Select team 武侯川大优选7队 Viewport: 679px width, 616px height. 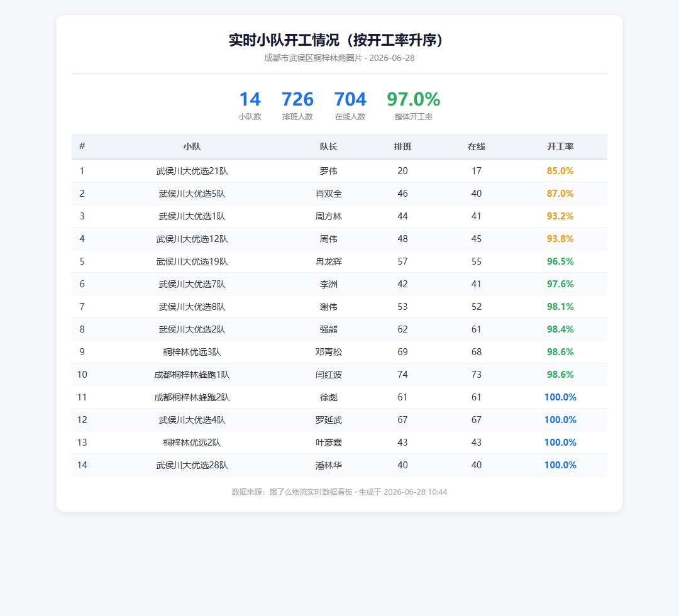pos(192,284)
